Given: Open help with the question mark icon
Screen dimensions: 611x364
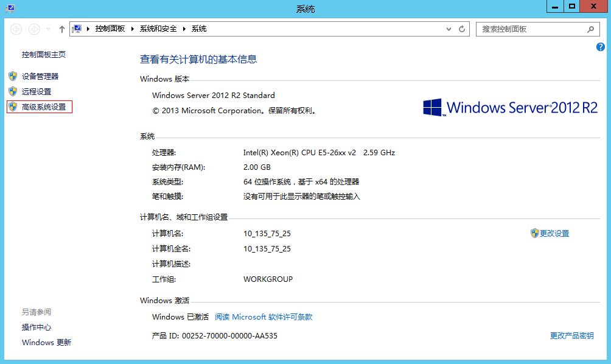Looking at the screenshot, I should (x=601, y=47).
